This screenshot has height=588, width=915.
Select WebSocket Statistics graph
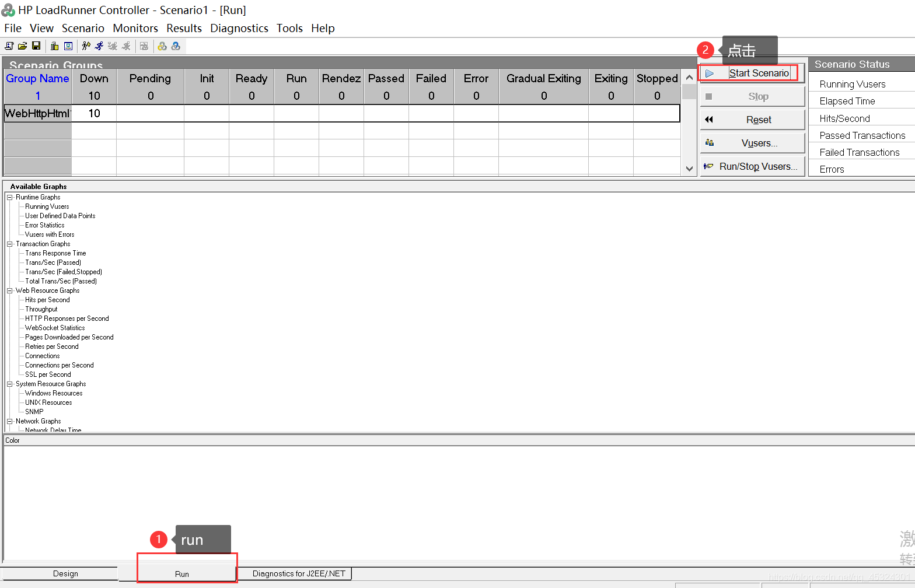55,328
